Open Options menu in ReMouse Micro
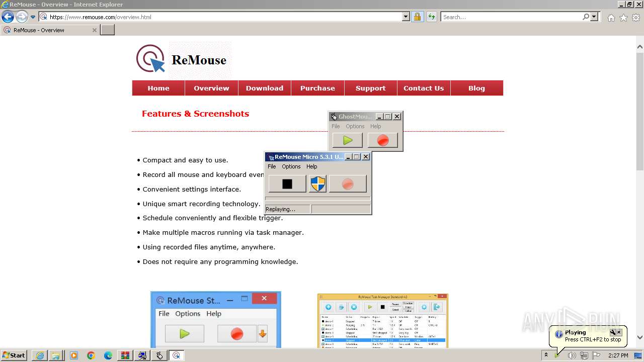Image resolution: width=644 pixels, height=362 pixels. pyautogui.click(x=291, y=166)
